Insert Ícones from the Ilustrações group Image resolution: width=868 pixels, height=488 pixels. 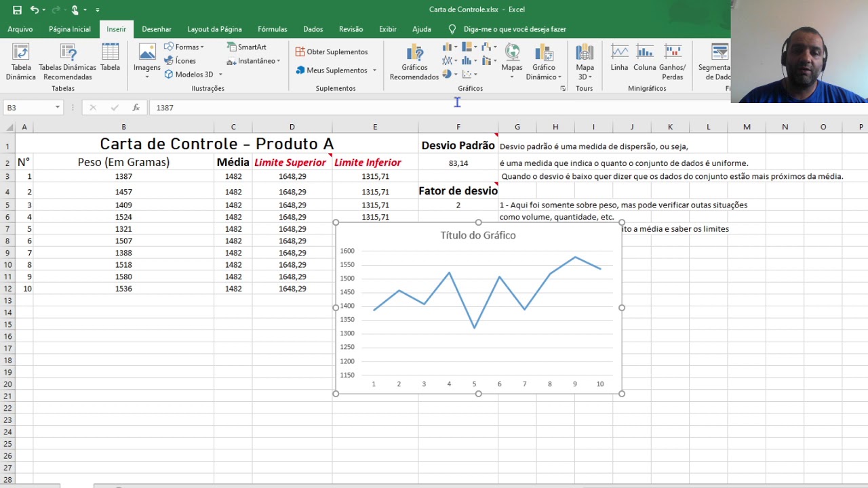click(x=180, y=61)
